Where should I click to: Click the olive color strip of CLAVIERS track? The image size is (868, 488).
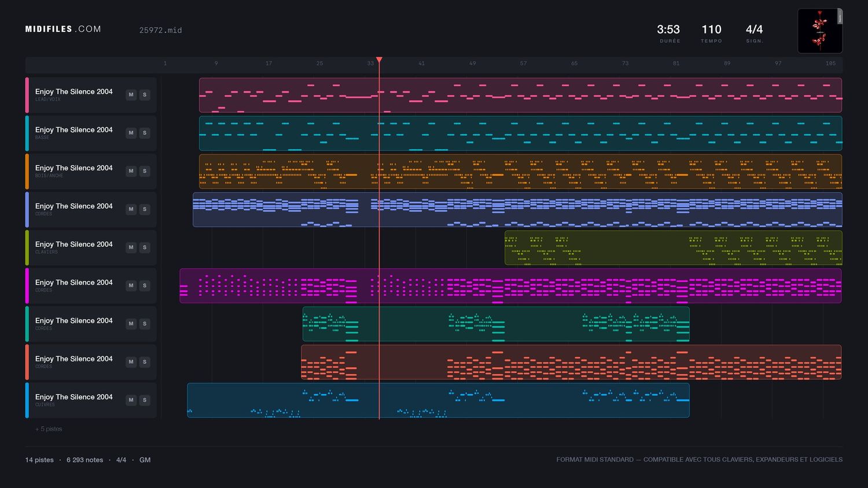point(27,247)
